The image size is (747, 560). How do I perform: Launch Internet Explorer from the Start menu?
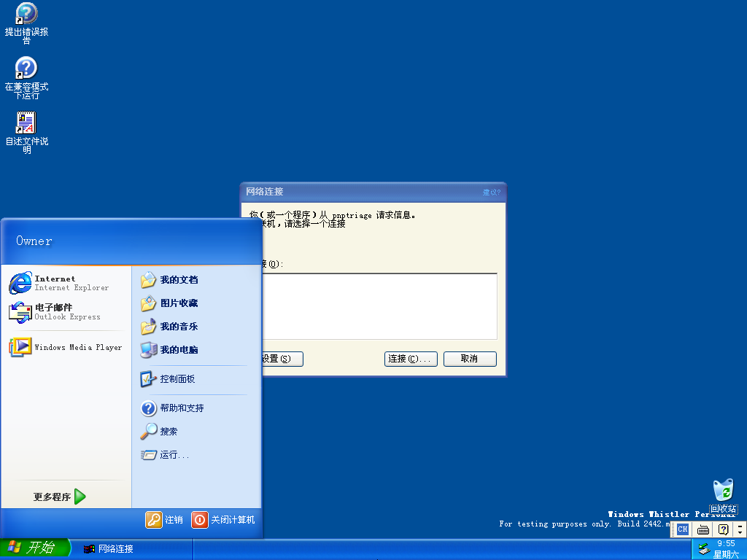pos(66,283)
